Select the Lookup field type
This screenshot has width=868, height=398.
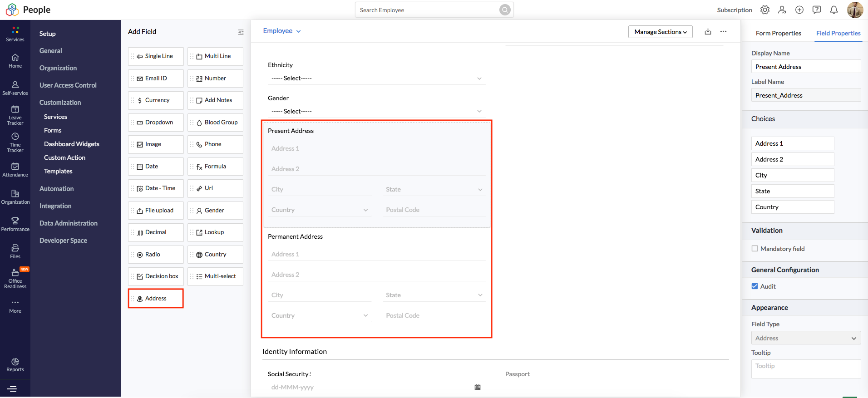coord(215,232)
